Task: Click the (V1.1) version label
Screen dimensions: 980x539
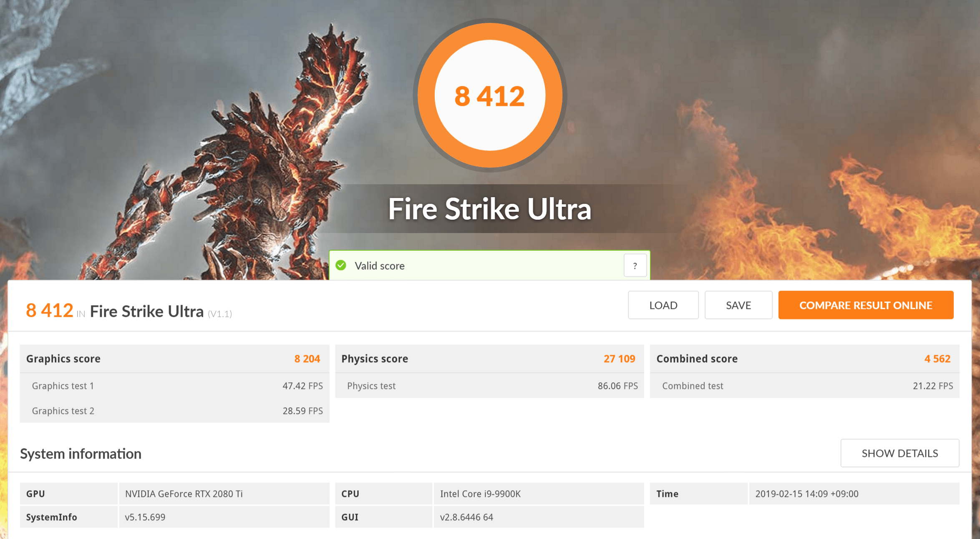Action: [220, 313]
